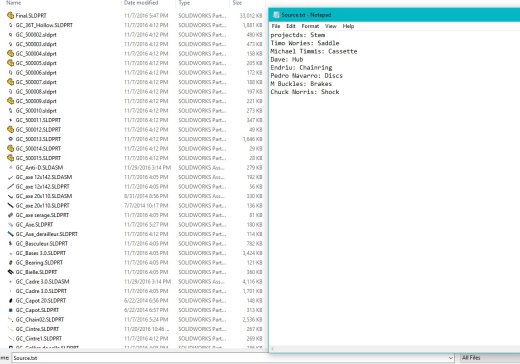Click the icon of GC_axe 20x110.SLDASM

click(x=10, y=196)
